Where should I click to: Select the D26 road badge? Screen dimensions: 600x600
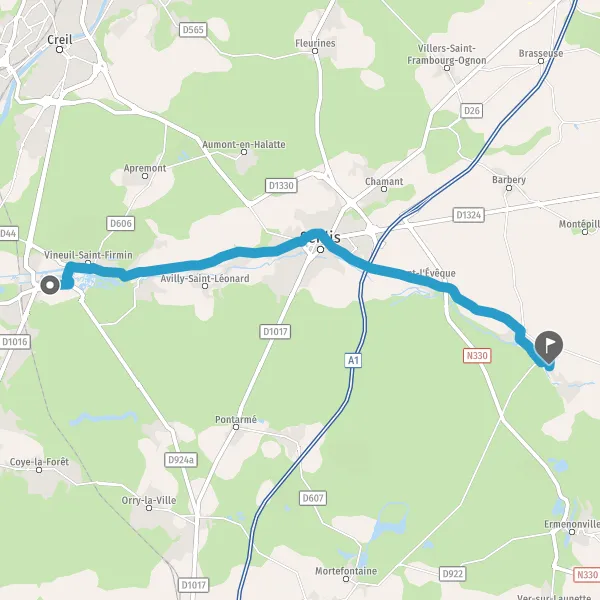tap(471, 111)
